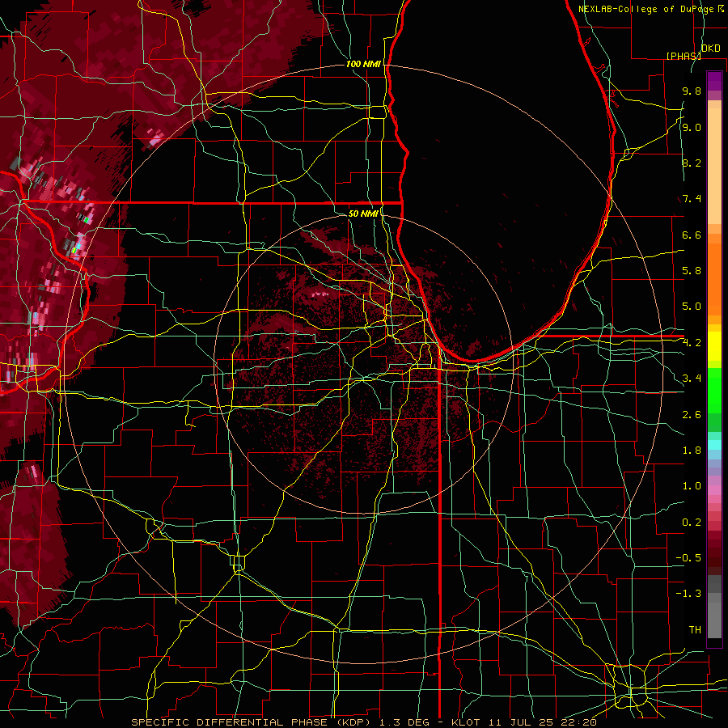The width and height of the screenshot is (728, 728).
Task: Click the 50 NMI range ring label
Action: [x=363, y=214]
